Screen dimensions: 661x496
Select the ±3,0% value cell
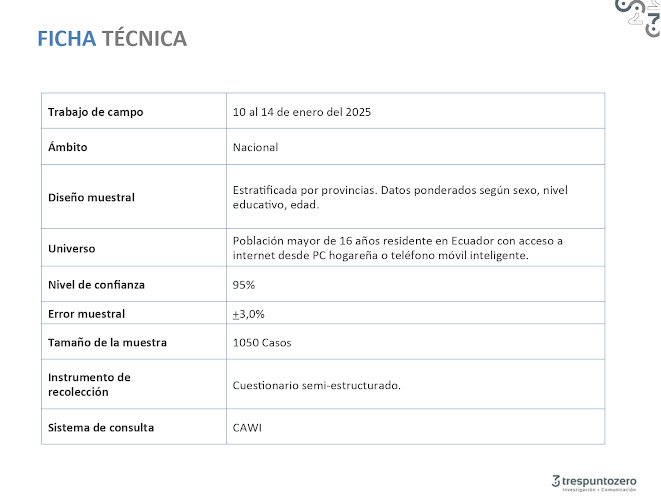(x=248, y=314)
